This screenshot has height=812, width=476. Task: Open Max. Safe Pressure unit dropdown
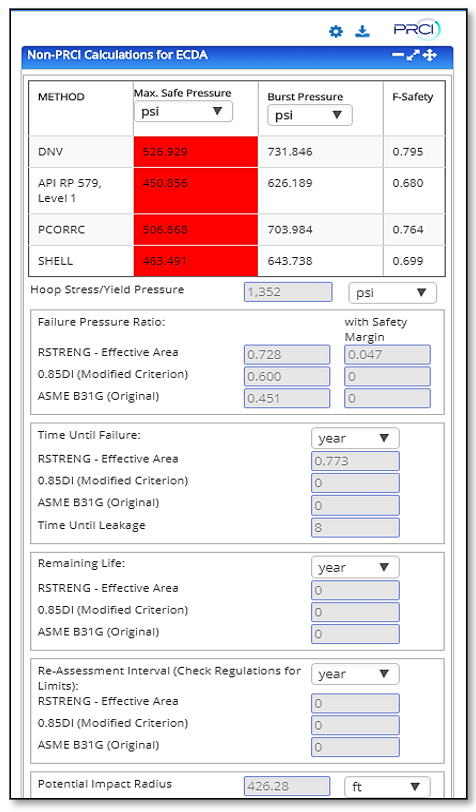[x=183, y=111]
